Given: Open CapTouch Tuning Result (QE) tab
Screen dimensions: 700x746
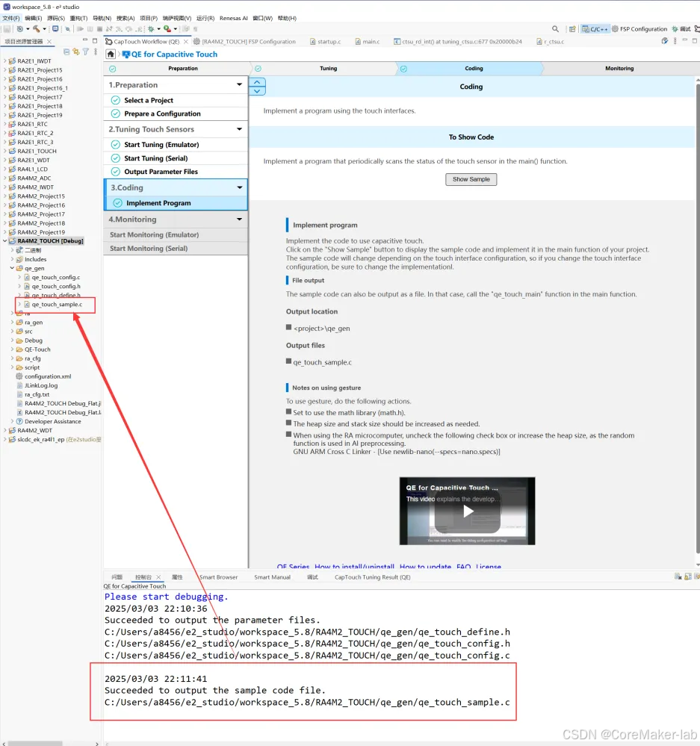Looking at the screenshot, I should (372, 577).
